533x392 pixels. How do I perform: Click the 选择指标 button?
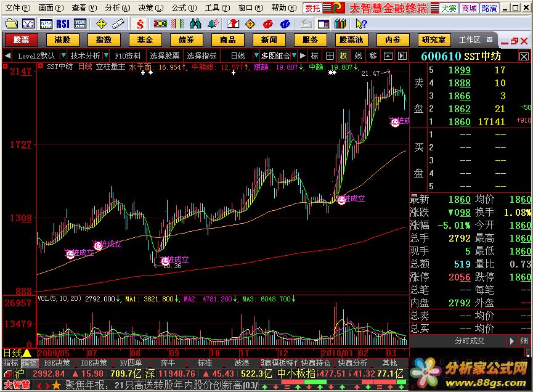coord(202,55)
